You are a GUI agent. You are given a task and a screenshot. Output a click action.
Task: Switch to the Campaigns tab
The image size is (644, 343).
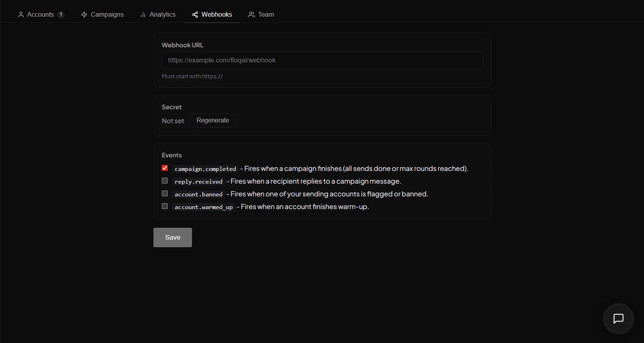102,14
